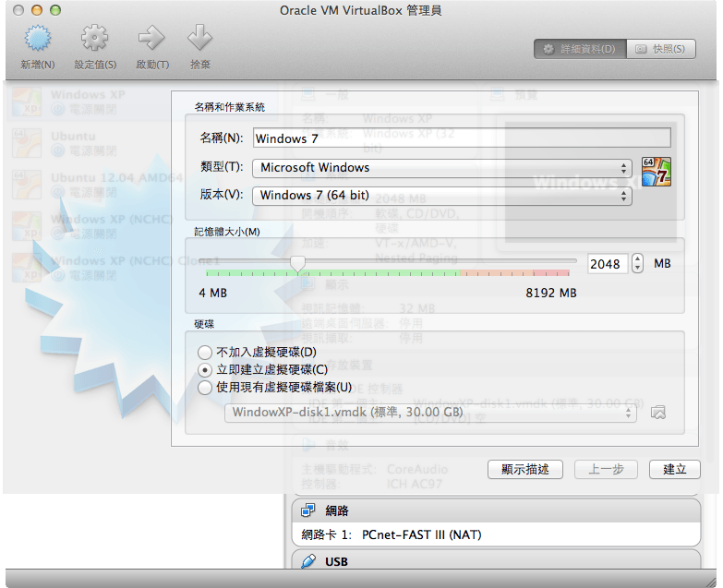
Task: Click the Windows XP VM icon in the list
Action: 26,102
